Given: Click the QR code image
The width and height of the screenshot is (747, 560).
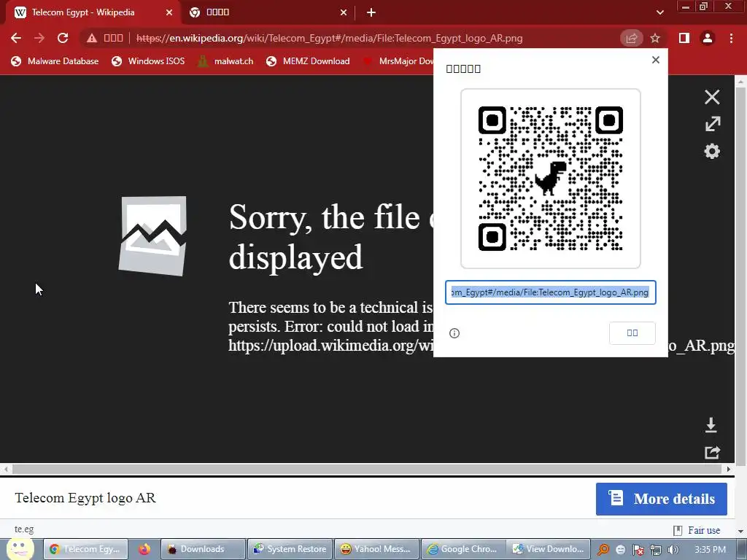Looking at the screenshot, I should coord(550,179).
